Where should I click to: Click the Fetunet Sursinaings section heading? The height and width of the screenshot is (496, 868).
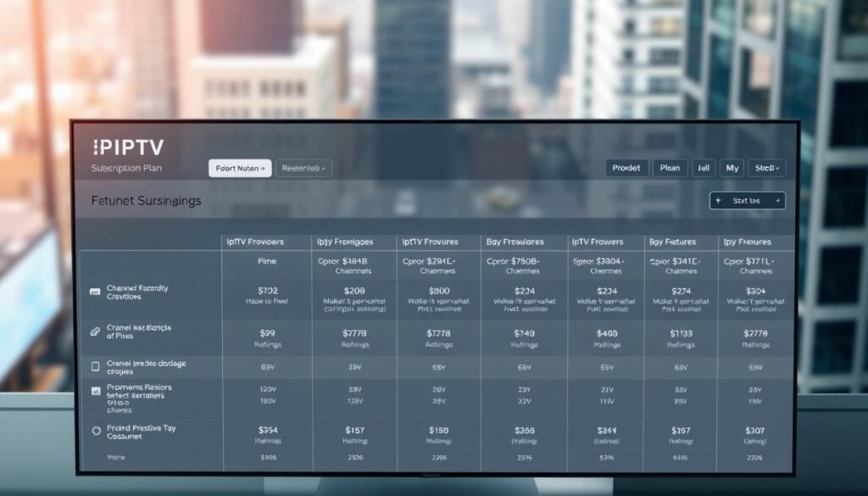click(146, 201)
